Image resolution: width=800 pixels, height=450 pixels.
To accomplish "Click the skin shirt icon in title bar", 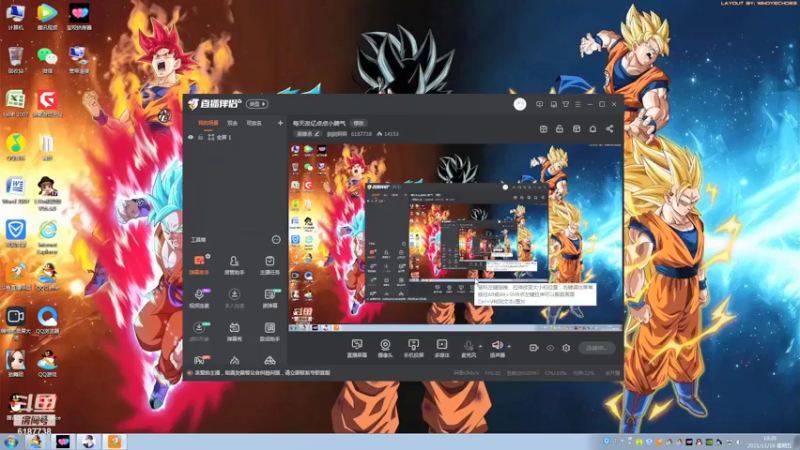I will [566, 104].
